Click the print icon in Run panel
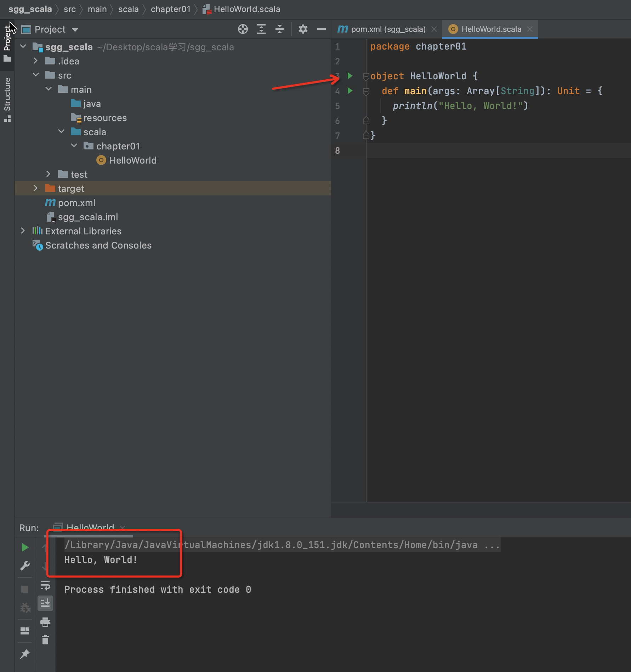 pyautogui.click(x=45, y=622)
